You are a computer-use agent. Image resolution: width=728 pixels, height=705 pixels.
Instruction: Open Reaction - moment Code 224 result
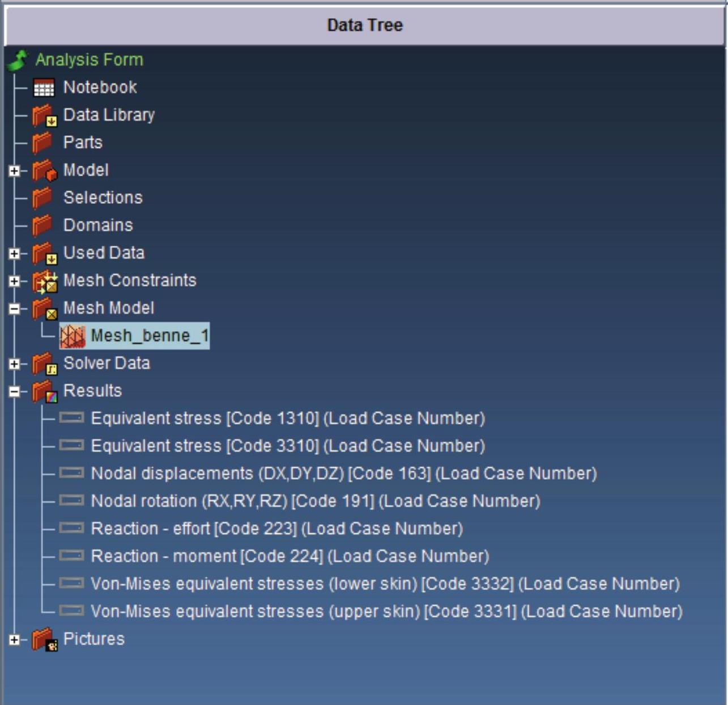click(x=290, y=556)
